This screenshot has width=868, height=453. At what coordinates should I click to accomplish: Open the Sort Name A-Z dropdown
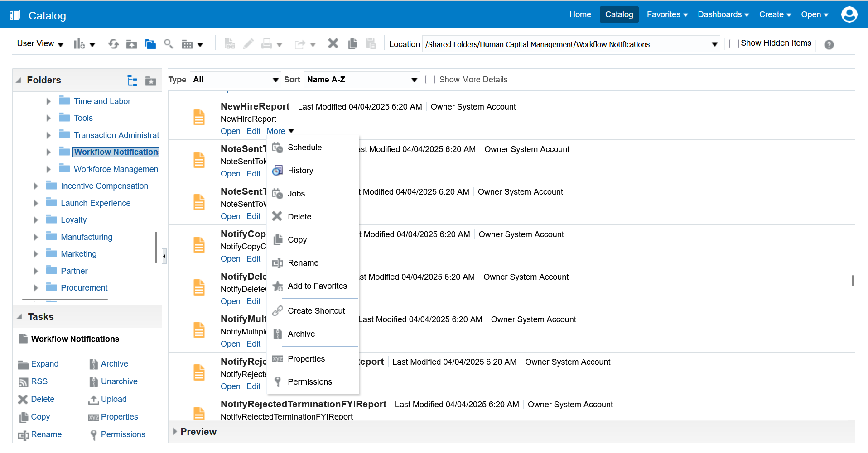[x=362, y=80]
